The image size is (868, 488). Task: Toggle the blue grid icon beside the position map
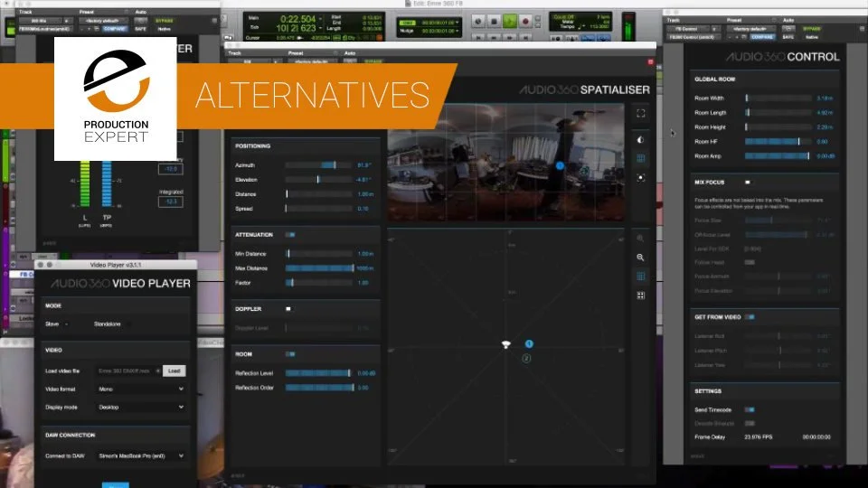[x=640, y=277]
